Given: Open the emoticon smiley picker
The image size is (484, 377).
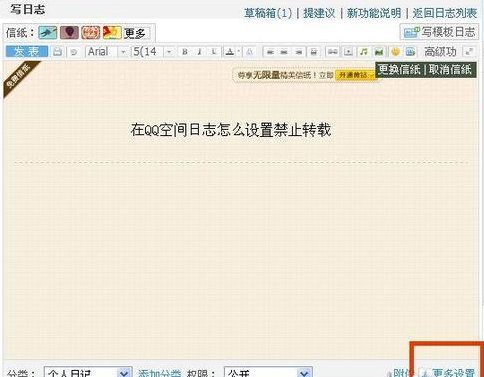Looking at the screenshot, I should 395,52.
